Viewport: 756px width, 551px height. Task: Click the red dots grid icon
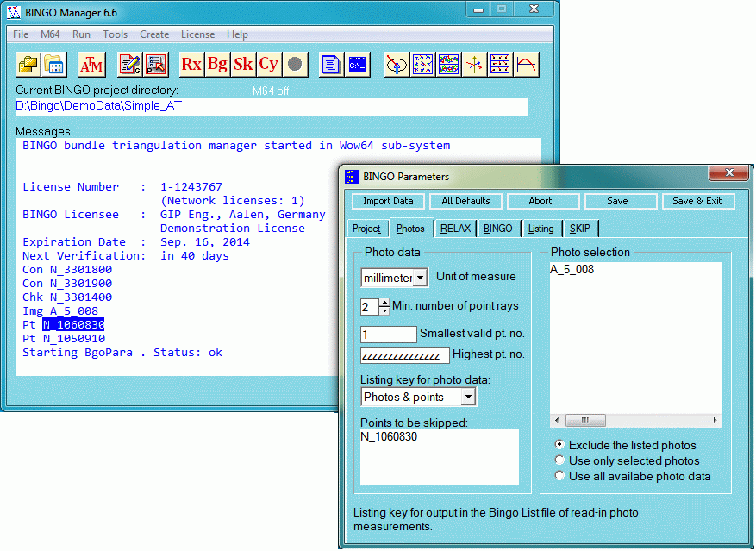pos(500,64)
